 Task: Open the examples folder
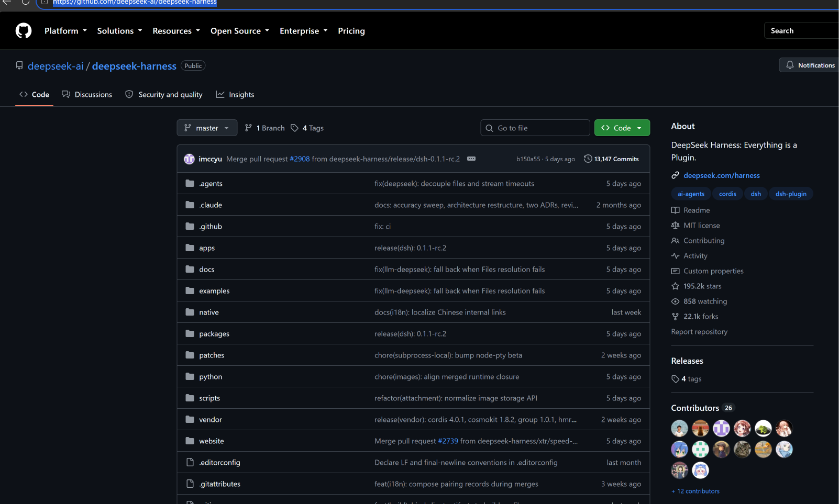point(214,291)
